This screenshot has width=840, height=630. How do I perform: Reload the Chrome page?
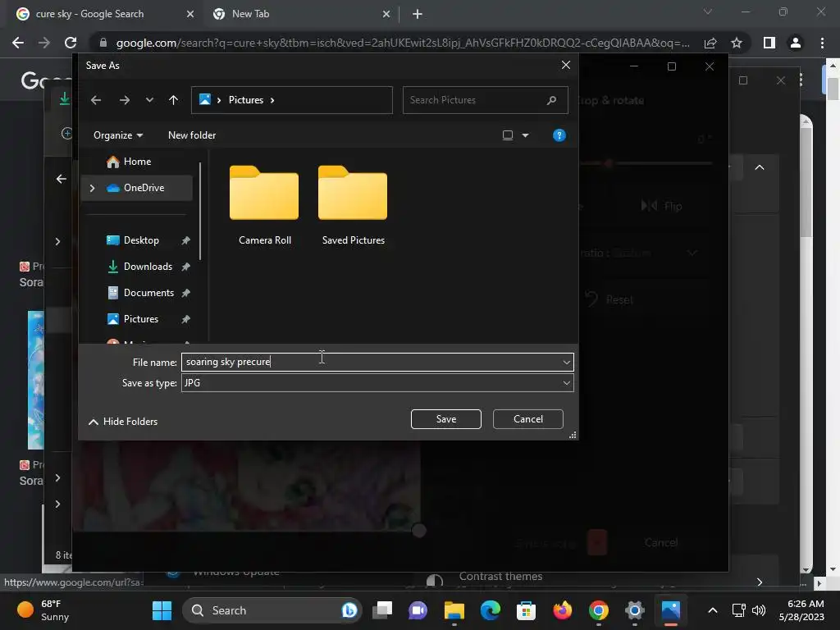pyautogui.click(x=71, y=43)
